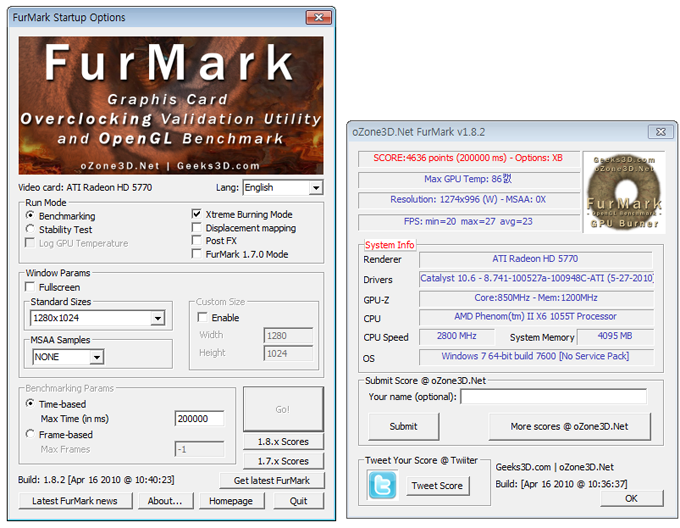The height and width of the screenshot is (528, 680).
Task: Click Get latest FurMark button
Action: point(272,481)
